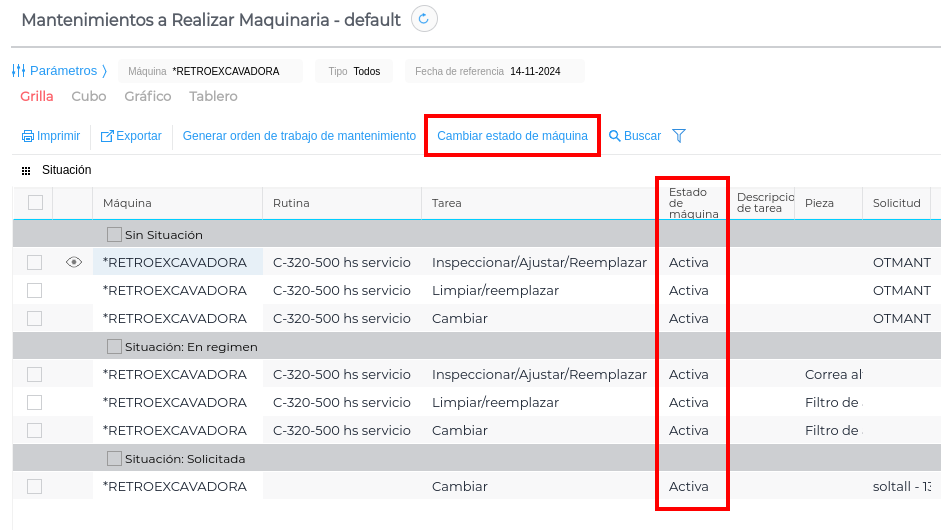Screen dimensions: 941x530
Task: Toggle the select-all header checkbox
Action: point(35,203)
